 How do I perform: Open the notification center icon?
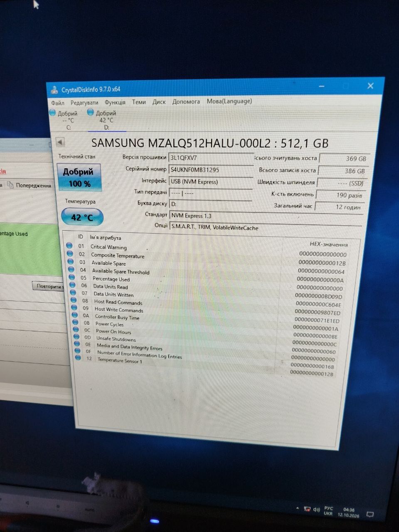coord(369,515)
